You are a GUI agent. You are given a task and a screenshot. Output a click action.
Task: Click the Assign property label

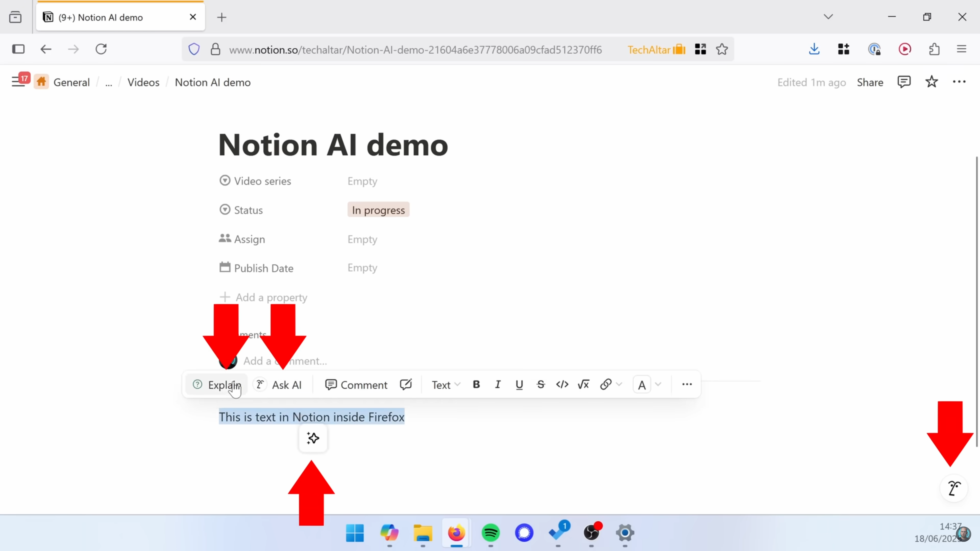pos(242,239)
